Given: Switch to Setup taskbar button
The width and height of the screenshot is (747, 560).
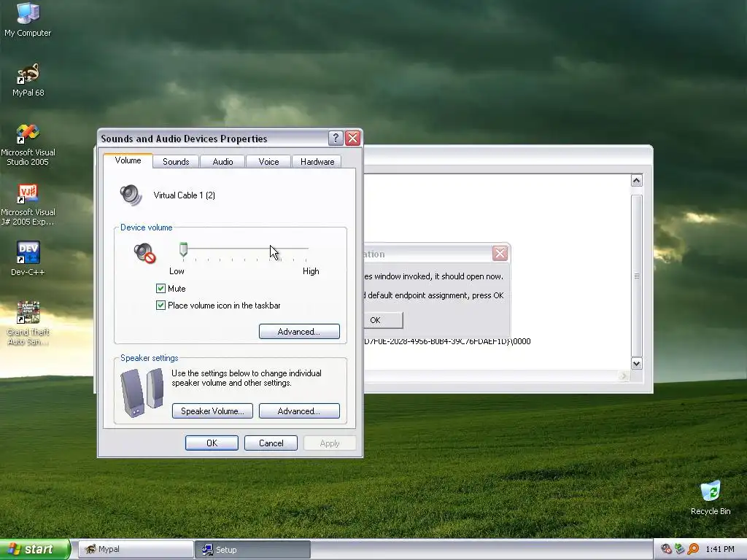Looking at the screenshot, I should click(x=253, y=550).
